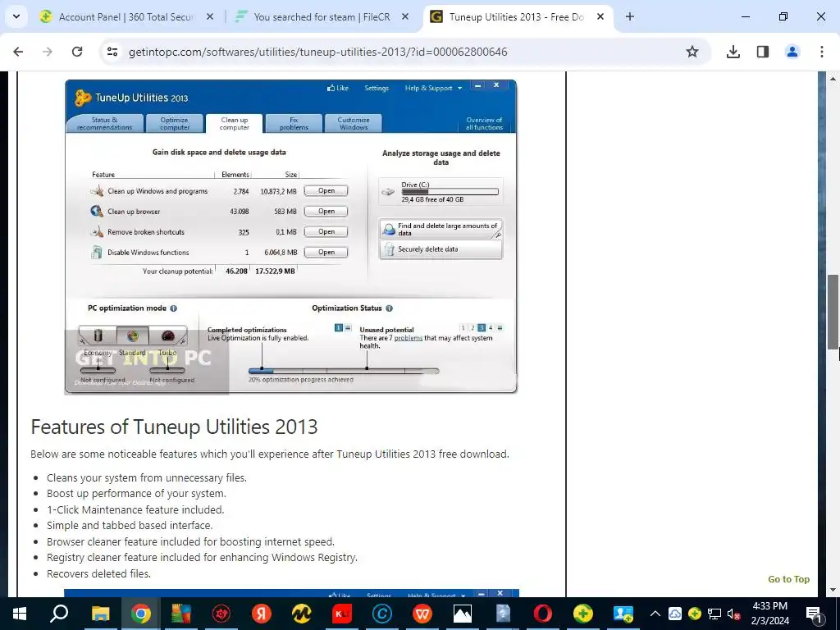This screenshot has width=840, height=630.
Task: Click the browser back arrow
Action: click(x=18, y=52)
